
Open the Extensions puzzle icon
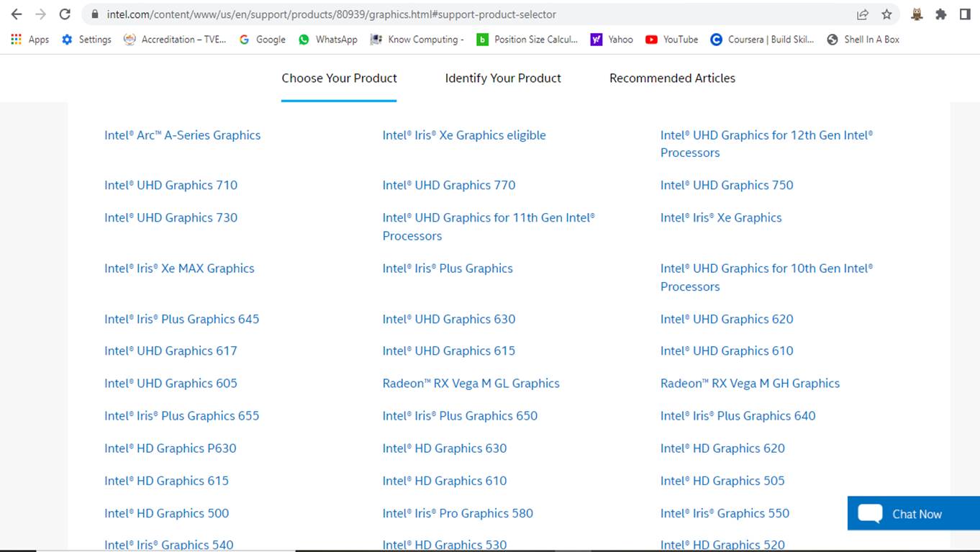pyautogui.click(x=940, y=14)
